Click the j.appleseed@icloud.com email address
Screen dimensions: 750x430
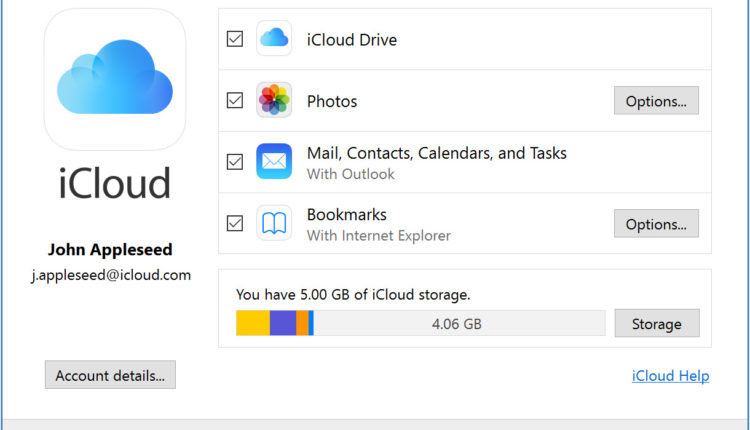[110, 274]
